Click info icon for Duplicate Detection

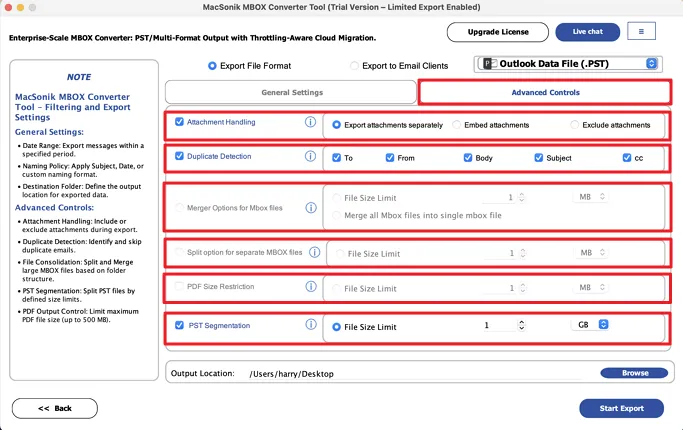[x=310, y=156]
